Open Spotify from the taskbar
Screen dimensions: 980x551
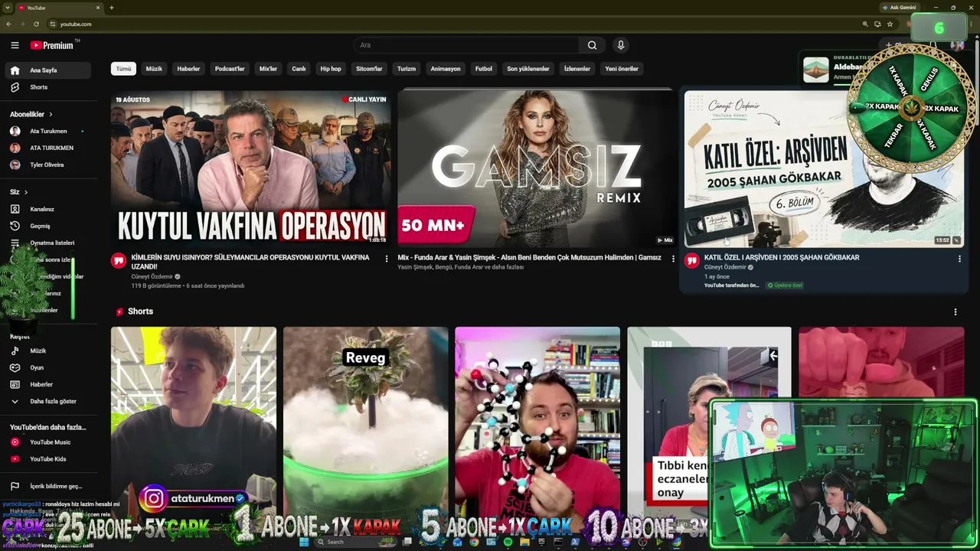[508, 542]
